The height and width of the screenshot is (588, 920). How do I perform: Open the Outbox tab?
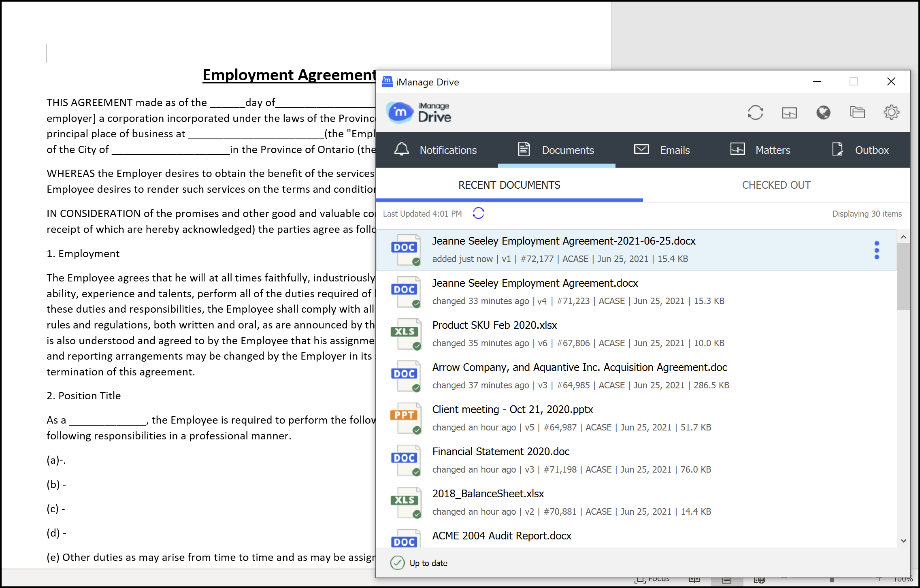pyautogui.click(x=860, y=150)
